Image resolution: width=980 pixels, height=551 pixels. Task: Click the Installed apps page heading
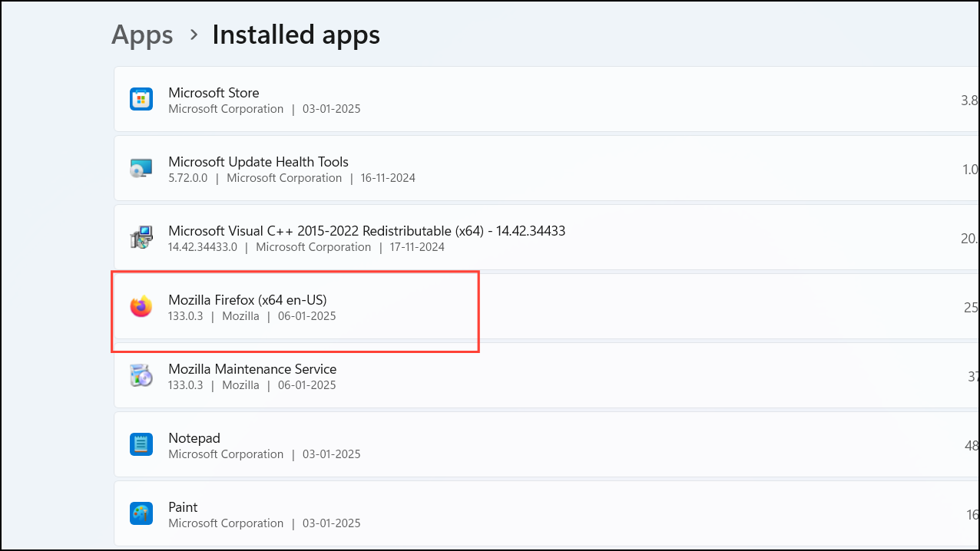click(296, 35)
